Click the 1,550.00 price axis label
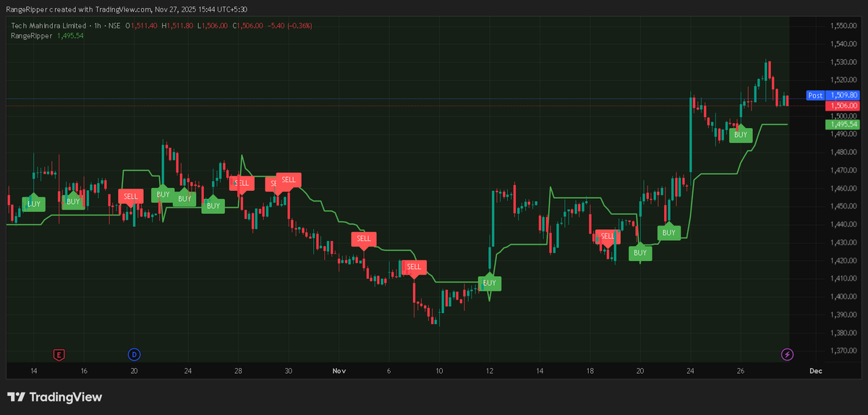Image resolution: width=868 pixels, height=415 pixels. click(x=843, y=26)
